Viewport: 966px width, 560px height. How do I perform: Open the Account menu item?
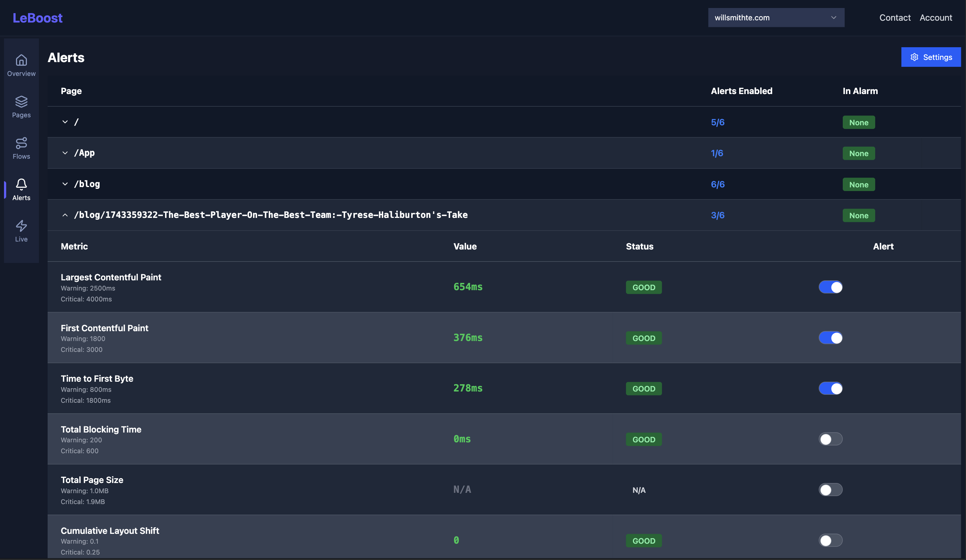[935, 18]
